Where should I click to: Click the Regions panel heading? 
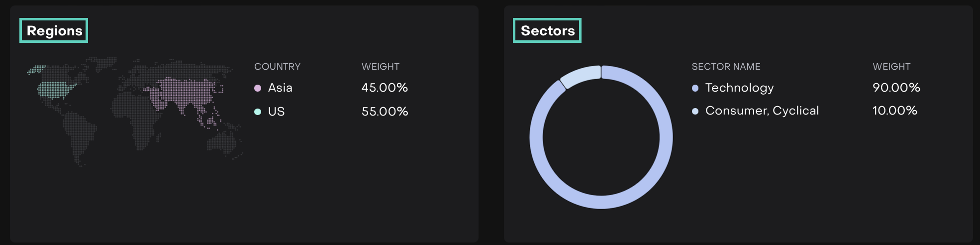point(54,31)
